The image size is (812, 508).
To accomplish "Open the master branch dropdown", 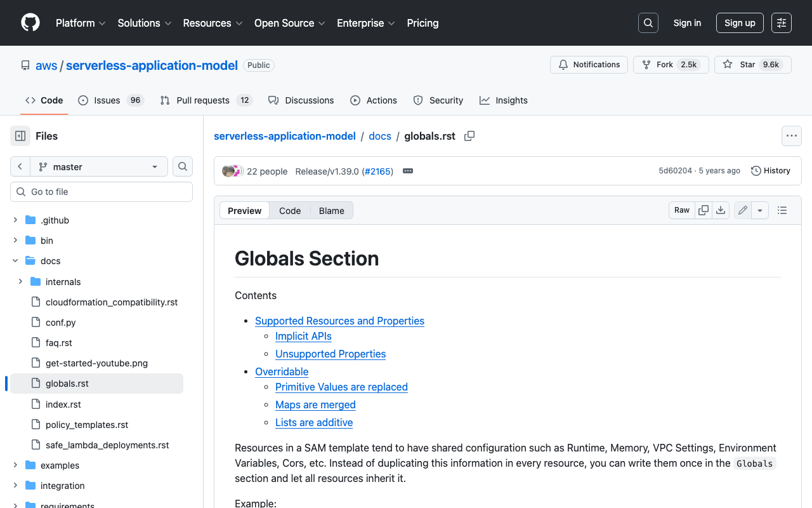I will 99,166.
